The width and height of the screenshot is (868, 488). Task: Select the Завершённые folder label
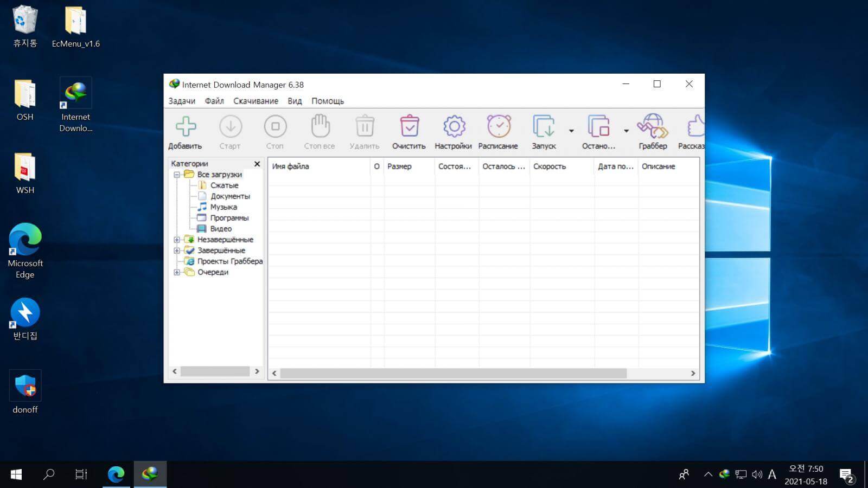pyautogui.click(x=221, y=251)
